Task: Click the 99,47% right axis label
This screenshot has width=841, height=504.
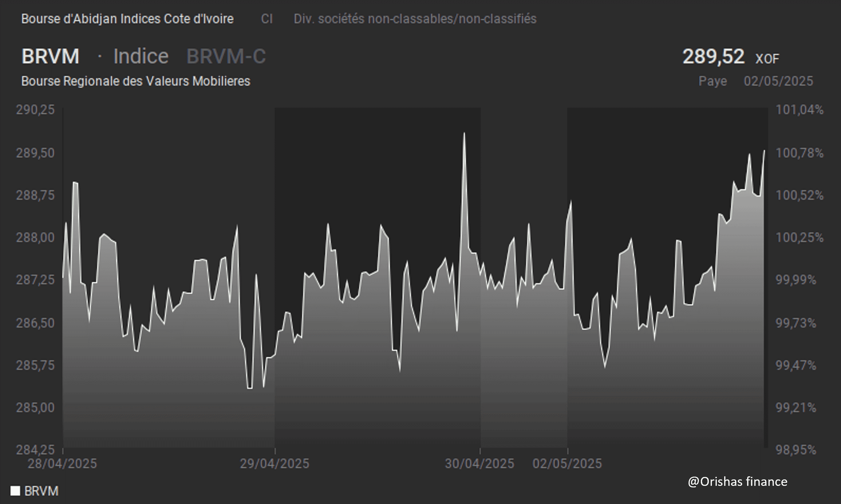Action: point(796,365)
